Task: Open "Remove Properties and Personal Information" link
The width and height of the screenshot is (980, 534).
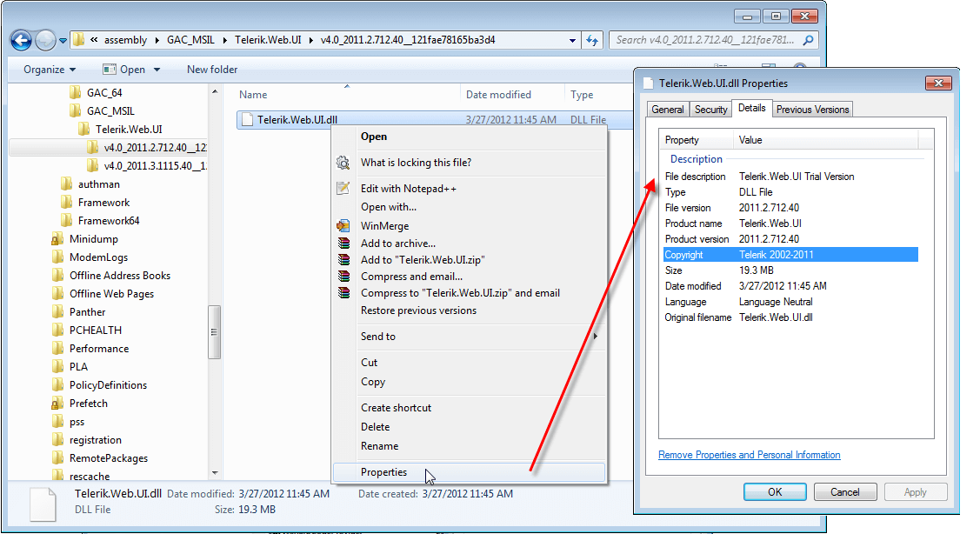Action: coord(749,454)
